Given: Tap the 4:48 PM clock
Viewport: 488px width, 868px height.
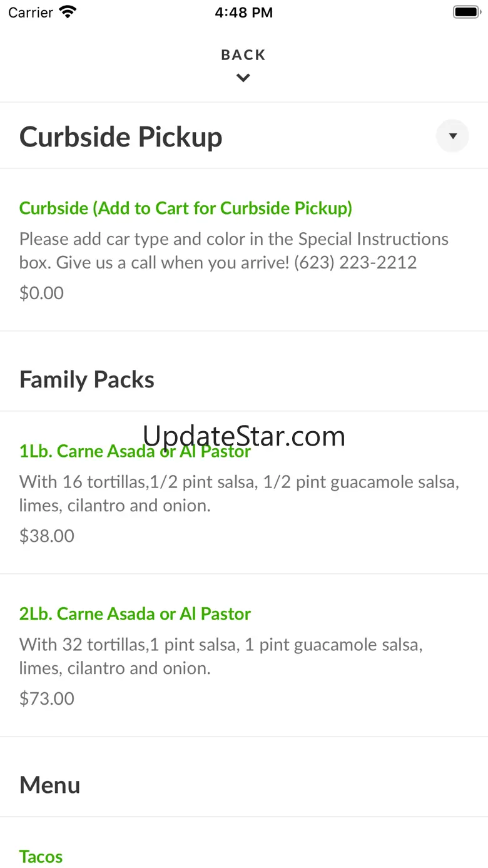Looking at the screenshot, I should pyautogui.click(x=243, y=13).
